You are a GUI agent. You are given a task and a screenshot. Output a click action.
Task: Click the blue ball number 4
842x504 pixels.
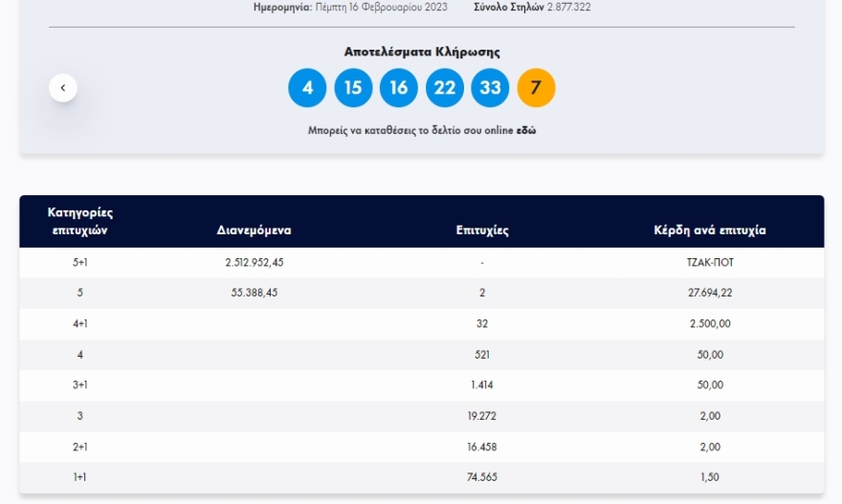pyautogui.click(x=307, y=88)
